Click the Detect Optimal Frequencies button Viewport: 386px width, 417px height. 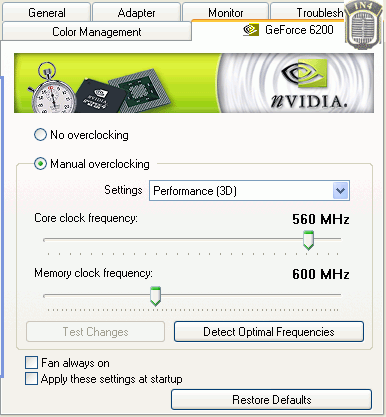coord(269,332)
